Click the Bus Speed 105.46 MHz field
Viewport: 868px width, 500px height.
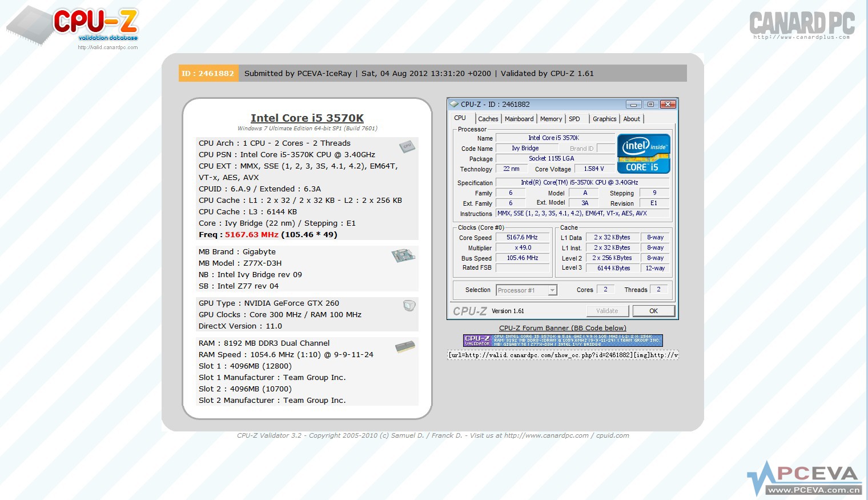[x=522, y=258]
